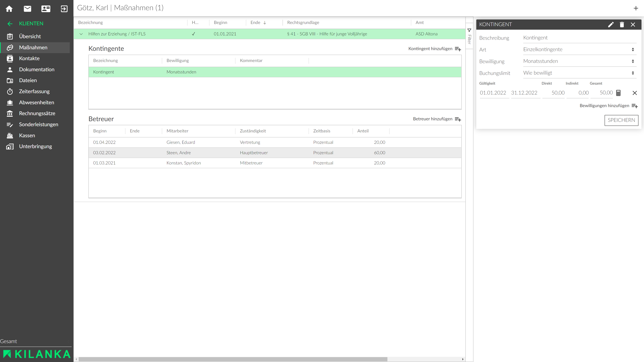Screen dimensions: 644x362
Task: Go to the home screen icon
Action: tap(9, 9)
